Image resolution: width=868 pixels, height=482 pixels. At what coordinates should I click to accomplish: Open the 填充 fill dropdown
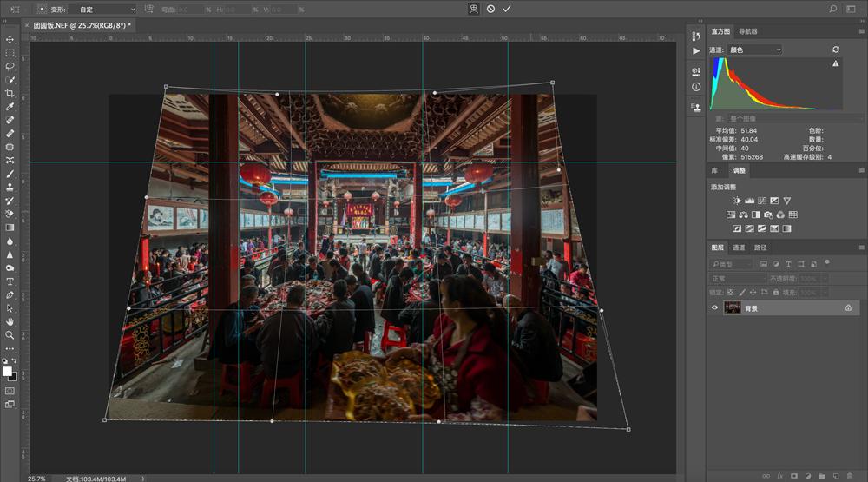[825, 292]
